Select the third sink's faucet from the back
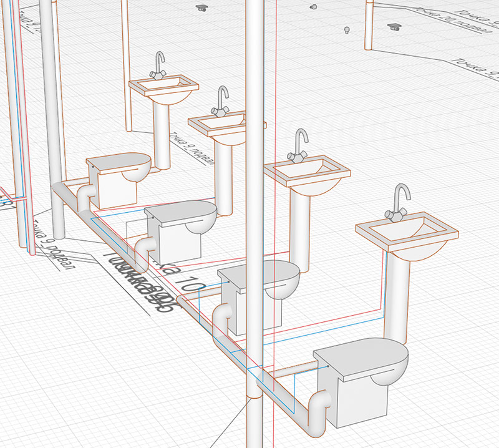 coord(301,147)
